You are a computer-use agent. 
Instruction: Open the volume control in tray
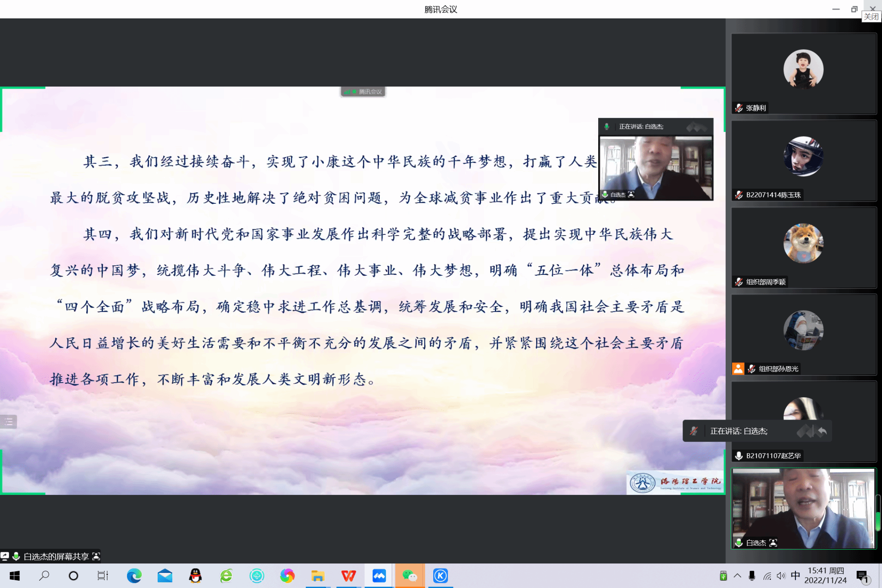pyautogui.click(x=781, y=576)
